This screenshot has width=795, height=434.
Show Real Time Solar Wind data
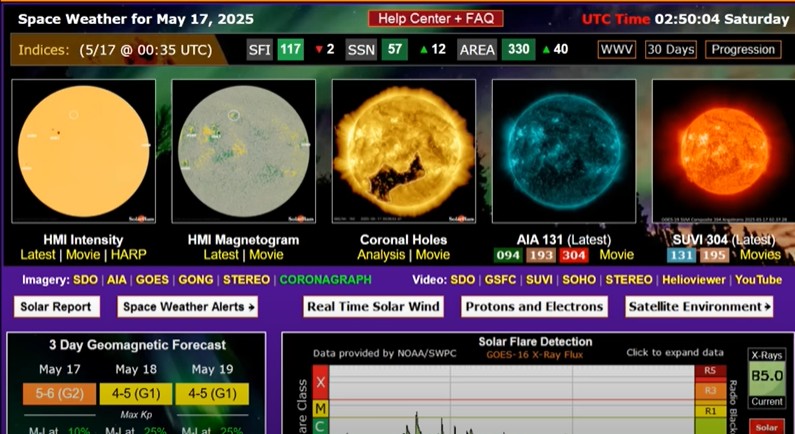[x=373, y=307]
